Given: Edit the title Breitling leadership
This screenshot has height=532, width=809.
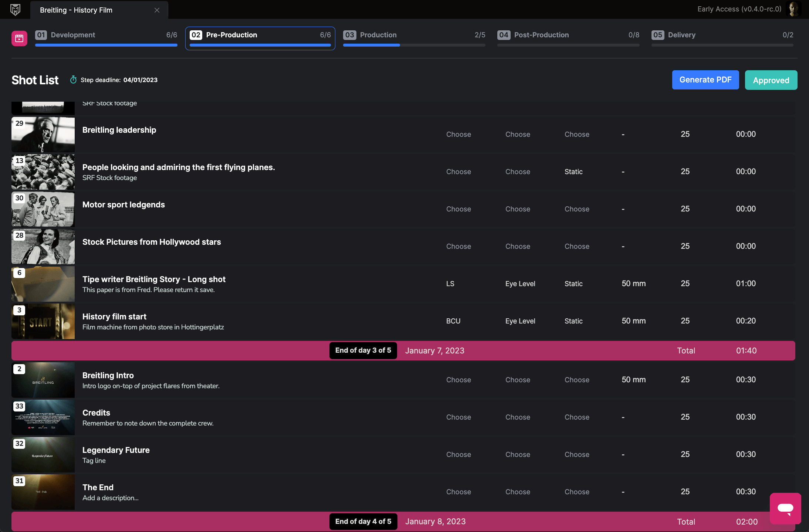Looking at the screenshot, I should [119, 130].
